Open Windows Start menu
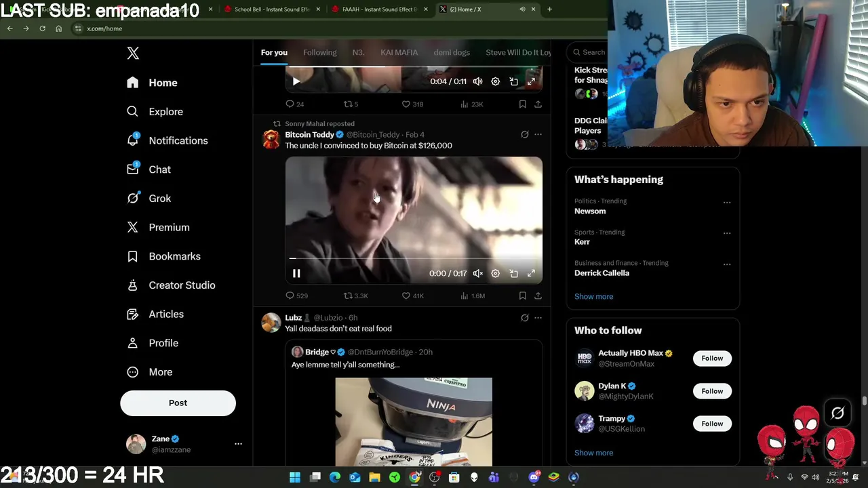Image resolution: width=868 pixels, height=488 pixels. coord(295,477)
